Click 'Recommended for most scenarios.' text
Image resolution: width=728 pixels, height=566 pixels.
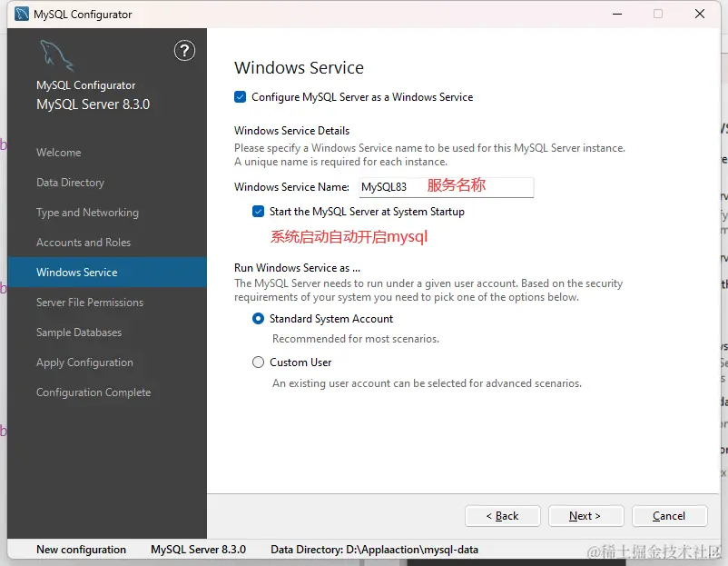coord(356,339)
